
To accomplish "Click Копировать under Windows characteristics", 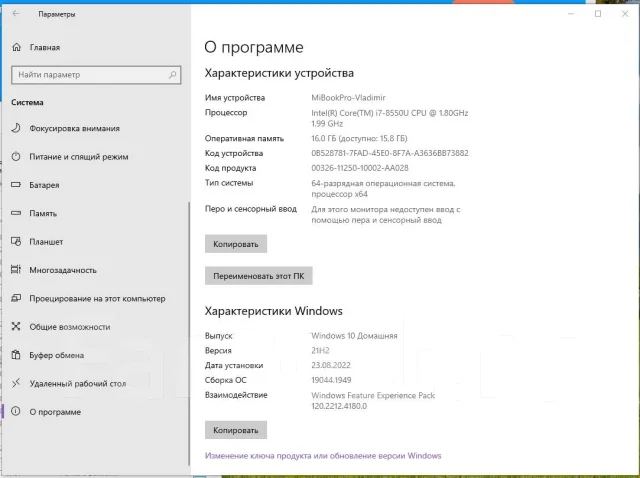I will [236, 430].
